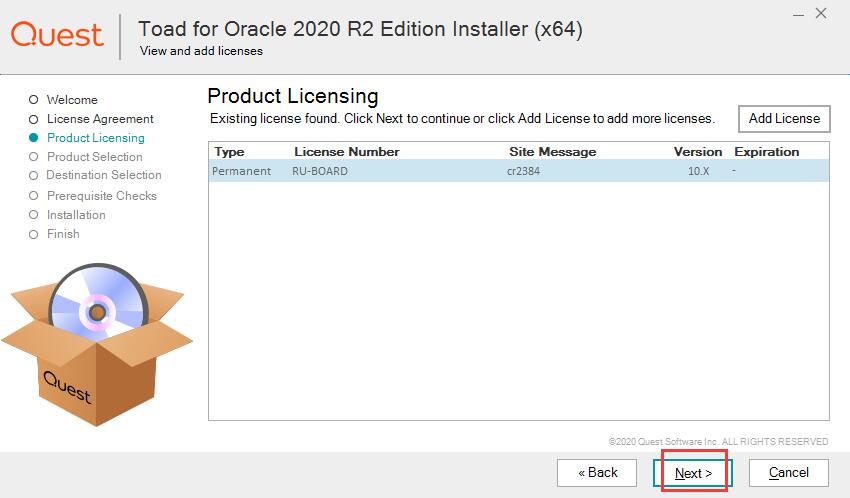Go Back to previous installer page
Image resolution: width=850 pixels, height=498 pixels.
coord(598,473)
